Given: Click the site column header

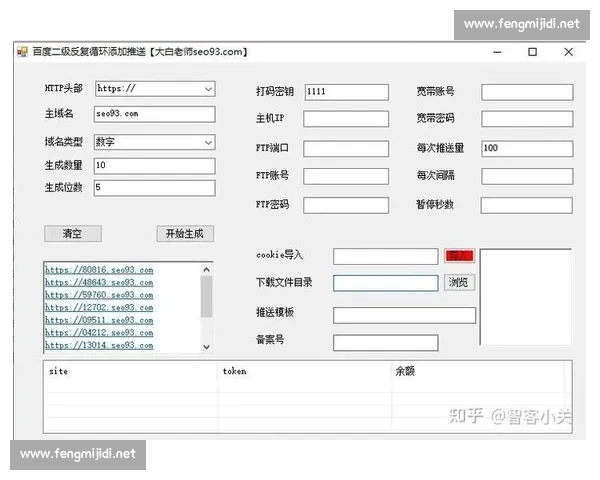Looking at the screenshot, I should coord(131,371).
